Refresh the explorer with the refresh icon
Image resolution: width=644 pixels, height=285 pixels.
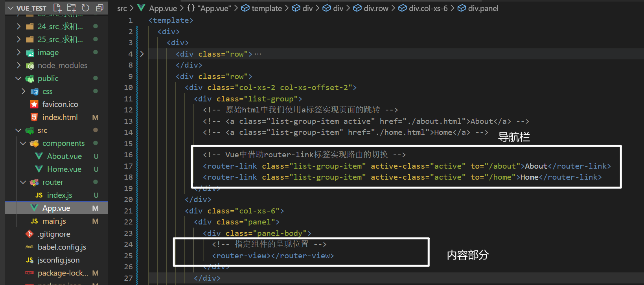(x=85, y=8)
